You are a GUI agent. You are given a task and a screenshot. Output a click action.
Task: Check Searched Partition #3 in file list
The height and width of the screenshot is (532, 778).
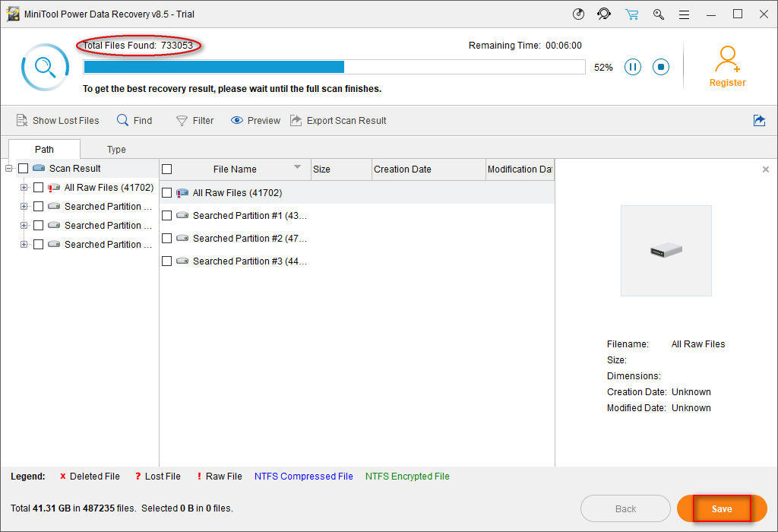166,261
